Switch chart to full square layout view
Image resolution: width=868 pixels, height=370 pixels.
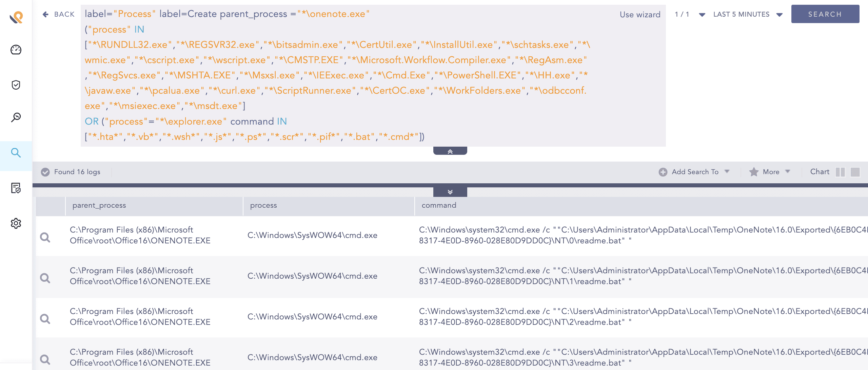(x=855, y=172)
